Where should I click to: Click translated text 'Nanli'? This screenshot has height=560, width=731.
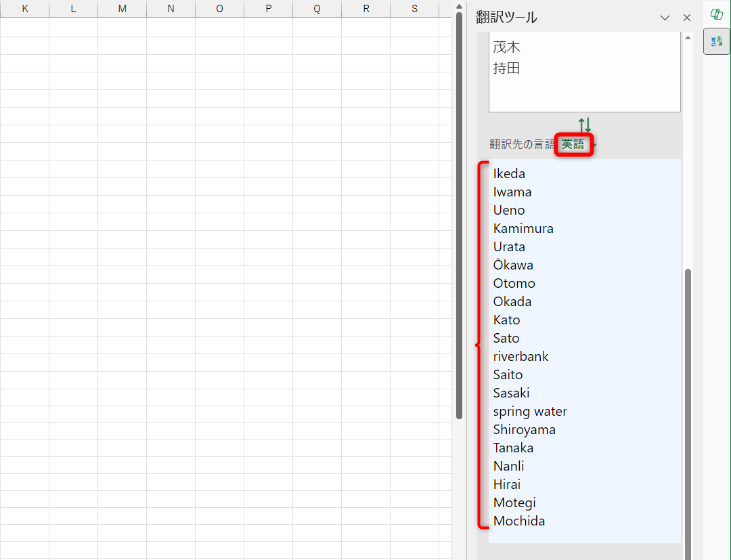coord(508,466)
